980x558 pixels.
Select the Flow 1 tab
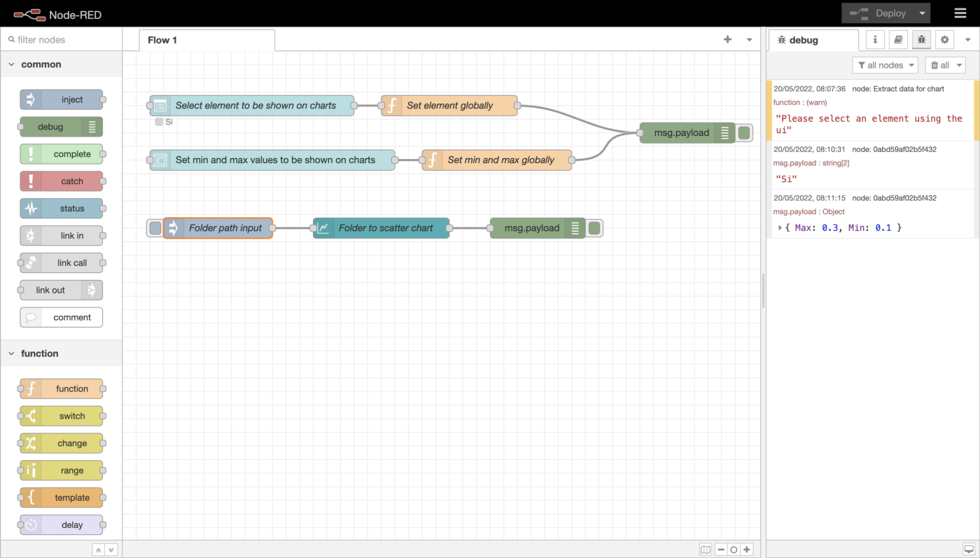162,40
